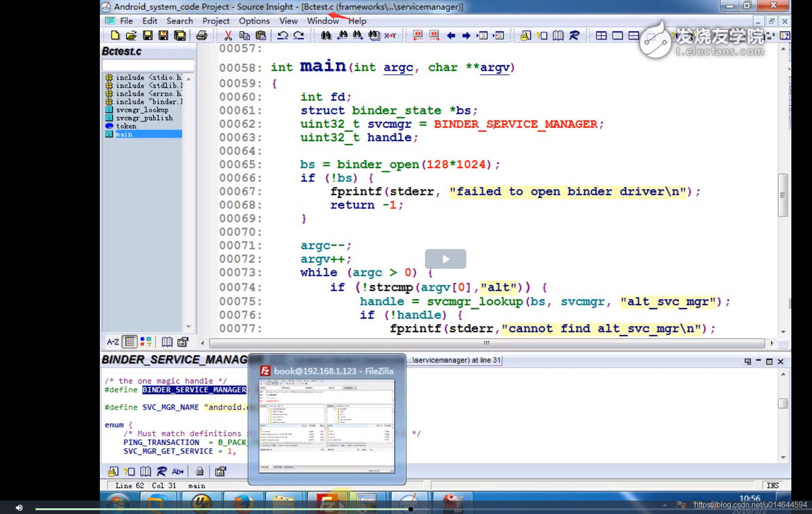This screenshot has height=514, width=812.
Task: Click the Browse Project Symbols book icon in the main toolbar
Action: [558, 36]
